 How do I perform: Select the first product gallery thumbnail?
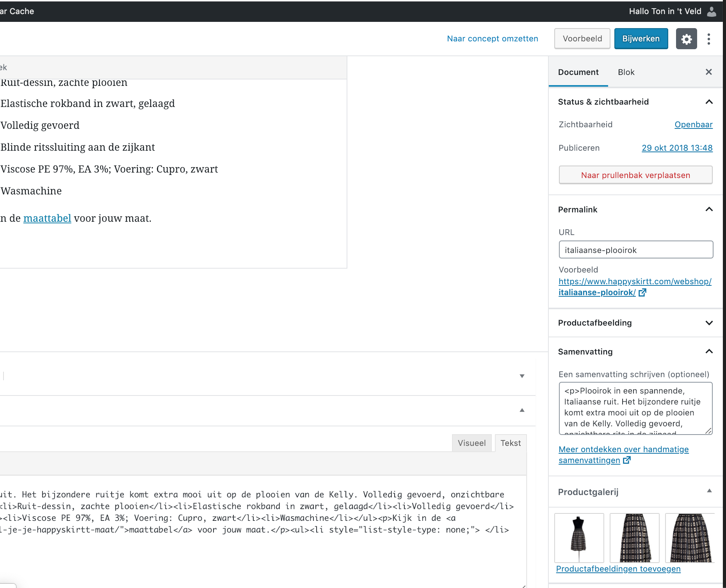[579, 538]
